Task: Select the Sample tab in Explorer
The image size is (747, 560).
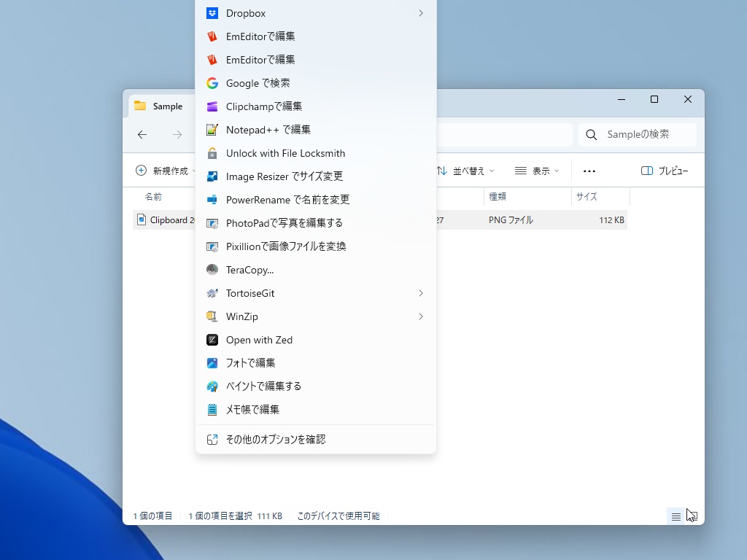Action: coord(160,106)
